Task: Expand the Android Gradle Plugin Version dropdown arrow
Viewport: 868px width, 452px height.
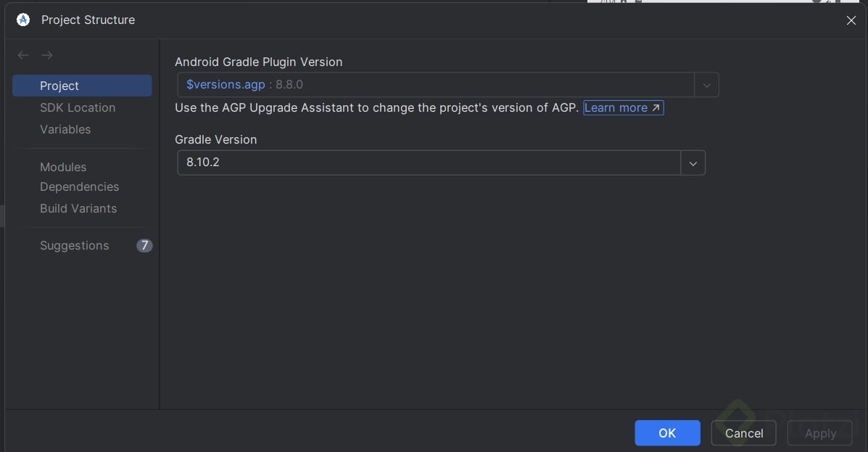Action: [x=706, y=85]
